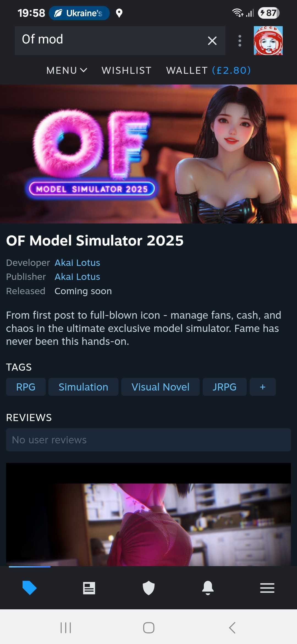Open the WALLET (£2.80) link

[208, 70]
